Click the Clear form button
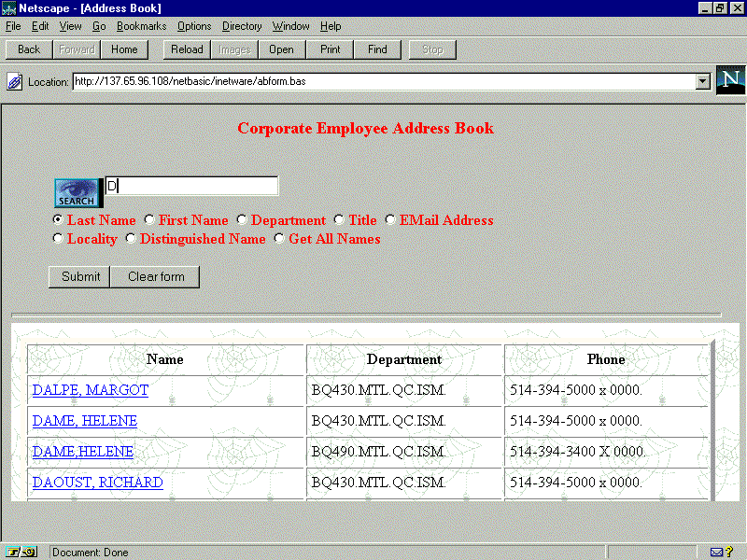This screenshot has height=560, width=747. (155, 276)
